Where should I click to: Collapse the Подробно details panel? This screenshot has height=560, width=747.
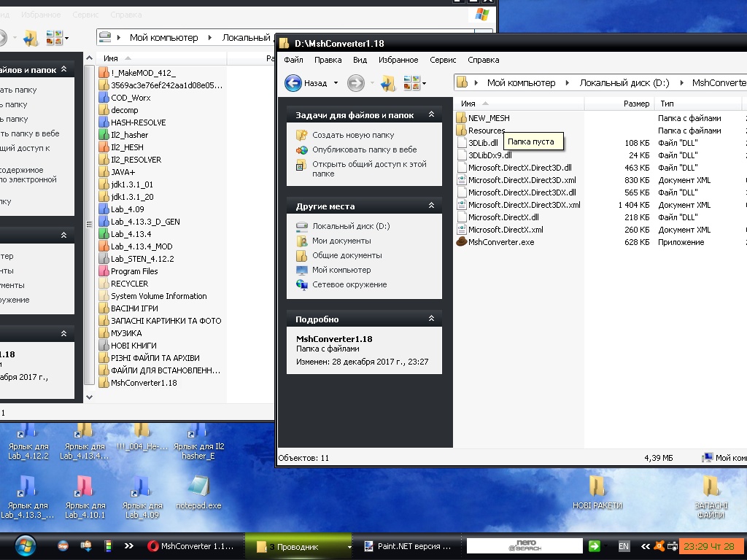click(431, 319)
